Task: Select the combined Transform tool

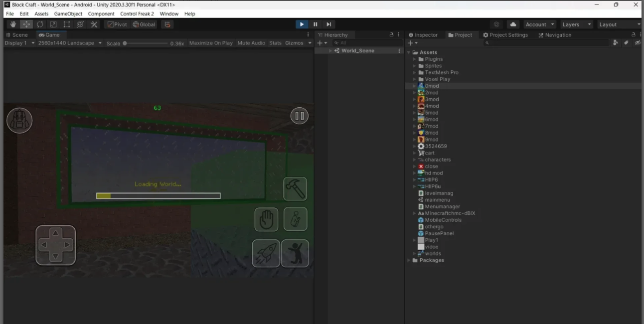Action: coord(80,24)
